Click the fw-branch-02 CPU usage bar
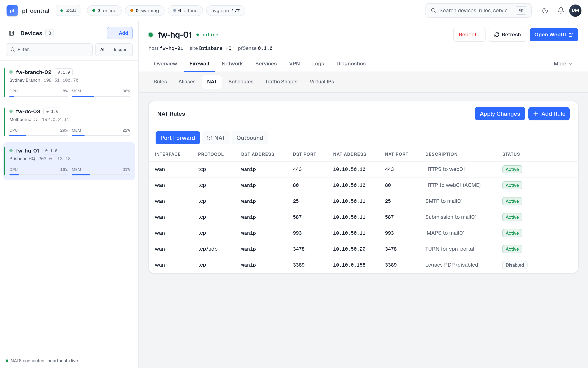 coord(38,96)
